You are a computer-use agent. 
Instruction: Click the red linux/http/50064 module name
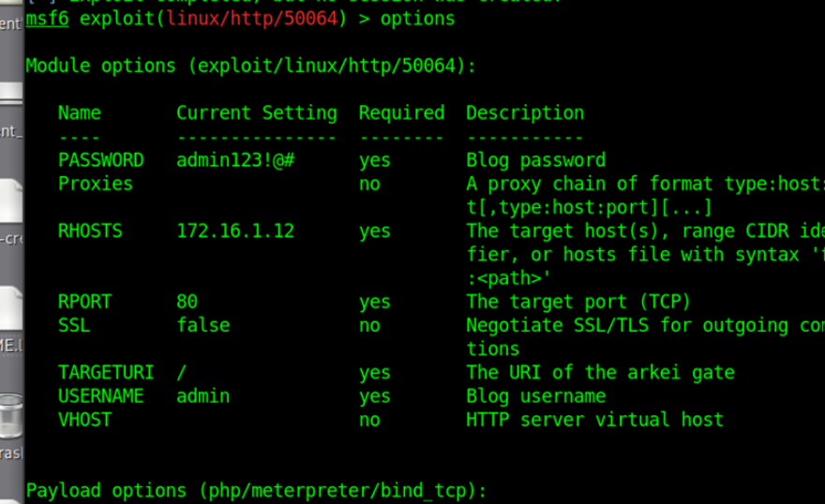(x=251, y=19)
